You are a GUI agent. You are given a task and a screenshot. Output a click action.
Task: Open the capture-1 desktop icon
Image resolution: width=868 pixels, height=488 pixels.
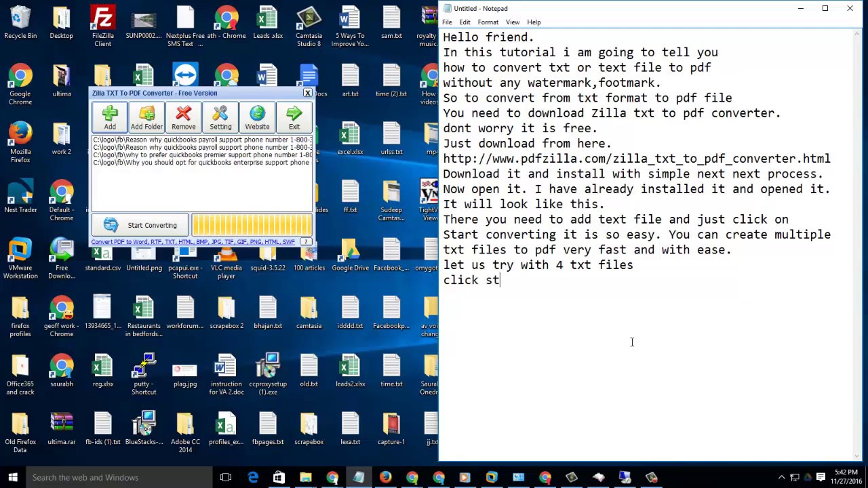pos(391,429)
